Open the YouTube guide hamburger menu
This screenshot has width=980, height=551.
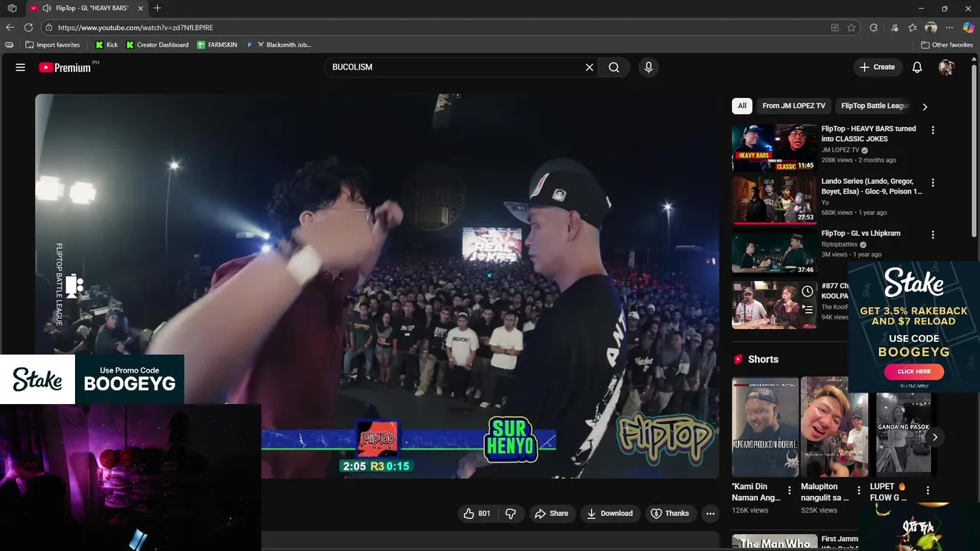point(21,67)
